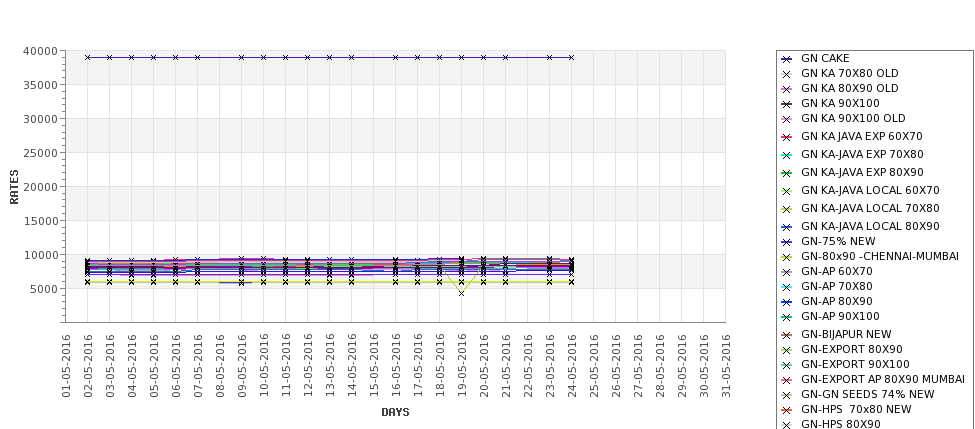Click the lowest dipped data point on 19-05-2016

461,293
